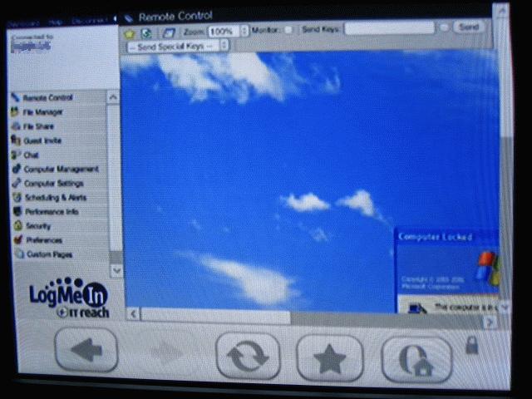Click the remote view horizontal scrollbar thumb

pyautogui.click(x=215, y=315)
